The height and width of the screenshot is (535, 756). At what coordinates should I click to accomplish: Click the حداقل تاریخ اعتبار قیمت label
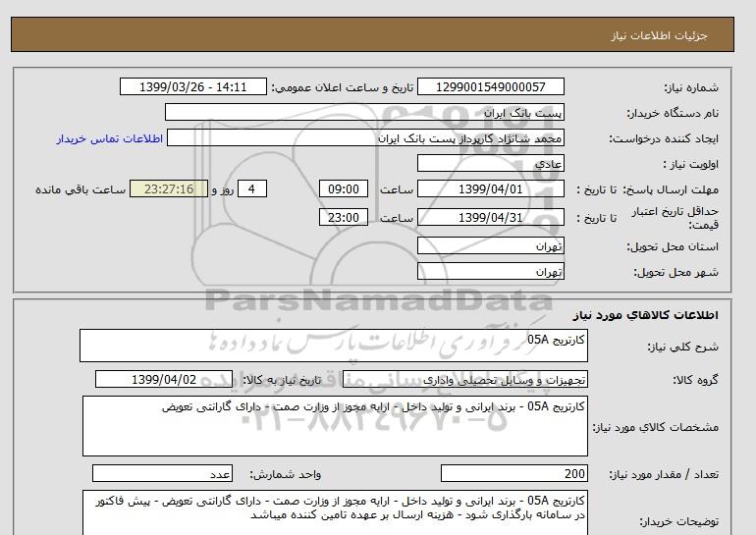click(x=675, y=218)
